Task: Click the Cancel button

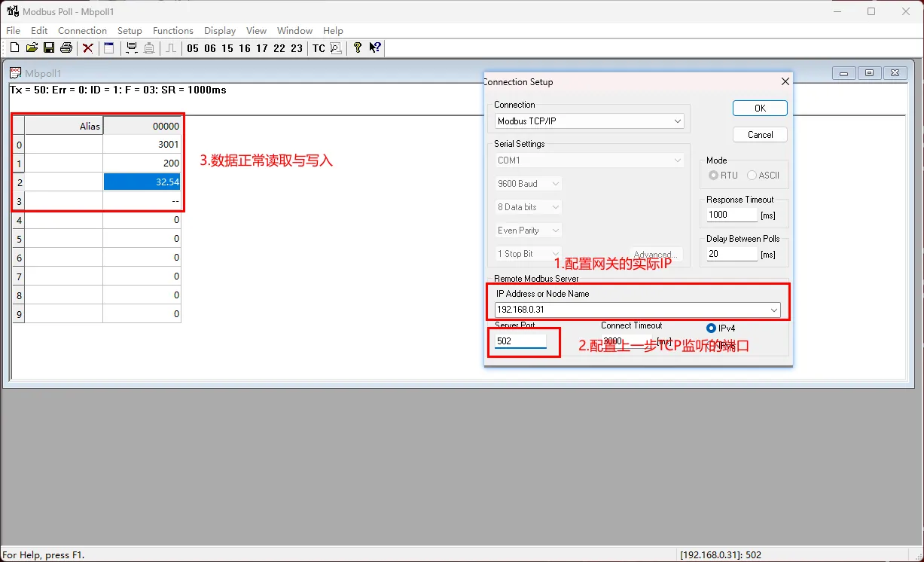Action: tap(760, 134)
